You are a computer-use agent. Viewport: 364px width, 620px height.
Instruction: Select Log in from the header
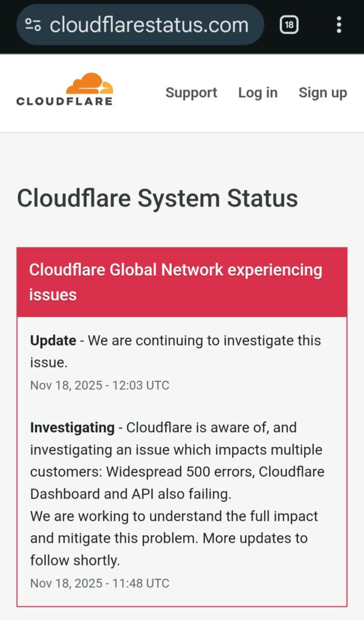pos(258,93)
